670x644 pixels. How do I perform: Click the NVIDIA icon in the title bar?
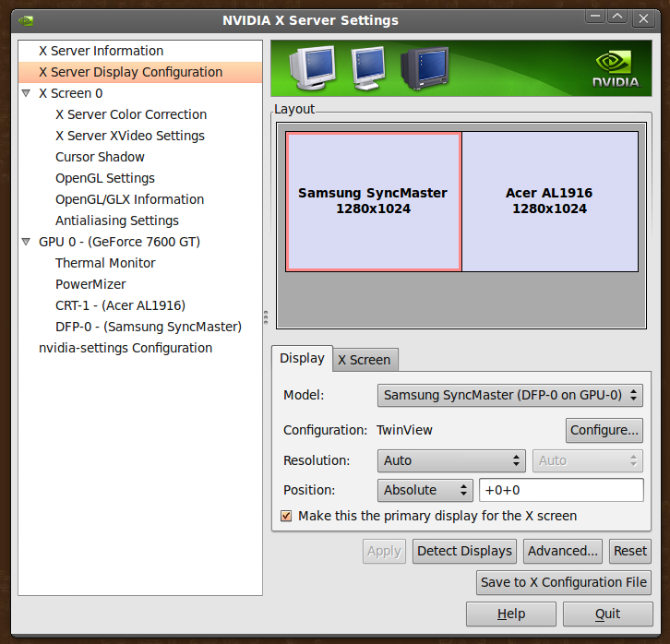pyautogui.click(x=26, y=20)
